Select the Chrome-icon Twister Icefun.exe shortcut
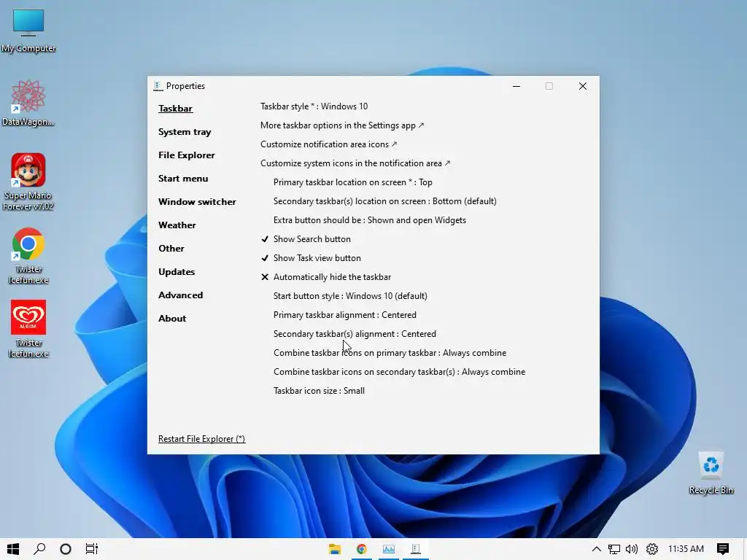Image resolution: width=747 pixels, height=560 pixels. point(28,256)
